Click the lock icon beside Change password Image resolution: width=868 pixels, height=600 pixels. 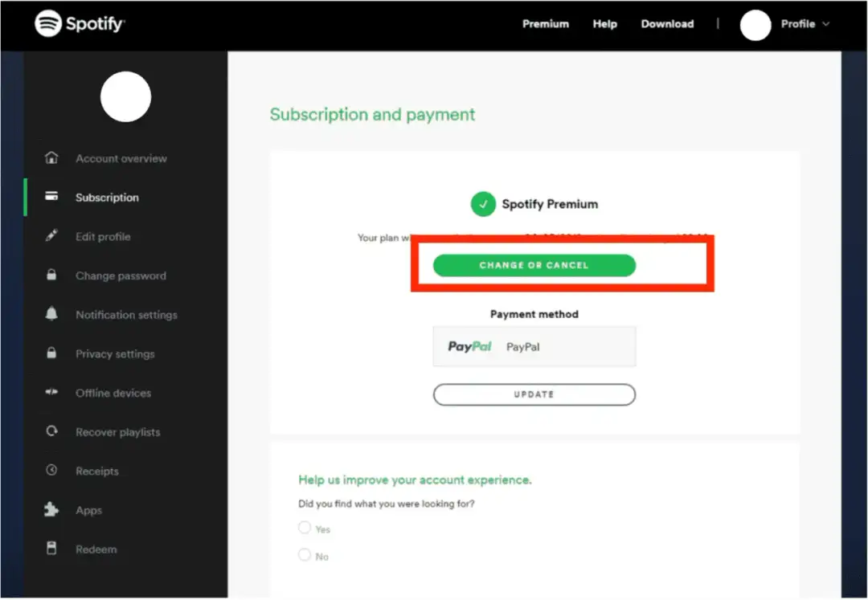coord(51,276)
